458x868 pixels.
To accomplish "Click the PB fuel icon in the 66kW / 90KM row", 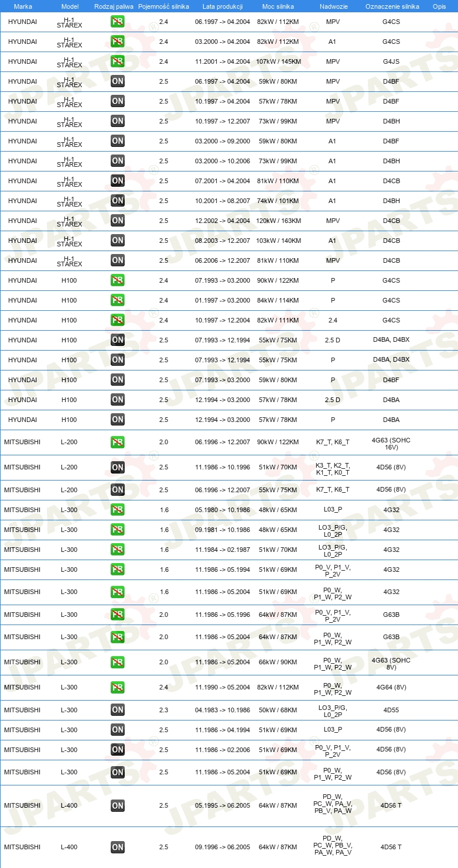I will click(118, 662).
